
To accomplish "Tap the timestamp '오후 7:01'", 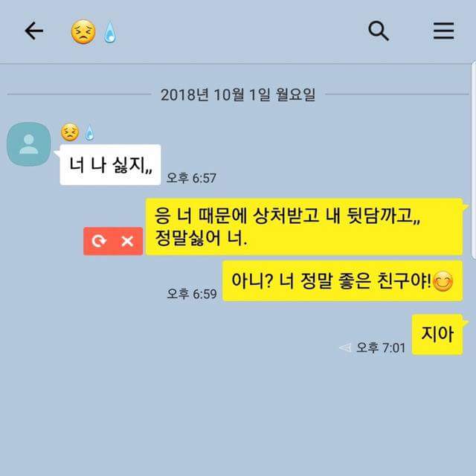I will [x=381, y=347].
